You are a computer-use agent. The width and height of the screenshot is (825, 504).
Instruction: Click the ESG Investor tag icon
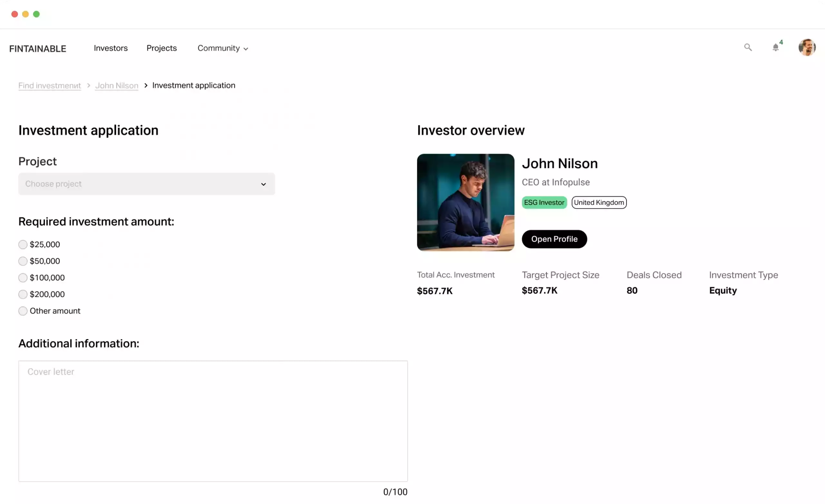pyautogui.click(x=543, y=202)
